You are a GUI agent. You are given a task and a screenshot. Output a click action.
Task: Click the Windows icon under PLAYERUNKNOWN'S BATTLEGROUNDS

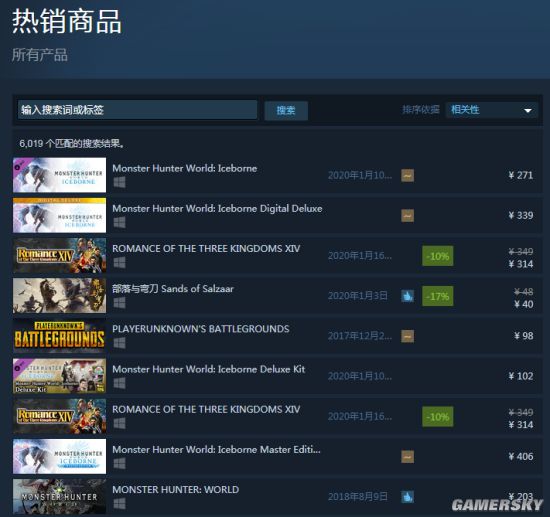click(x=119, y=343)
